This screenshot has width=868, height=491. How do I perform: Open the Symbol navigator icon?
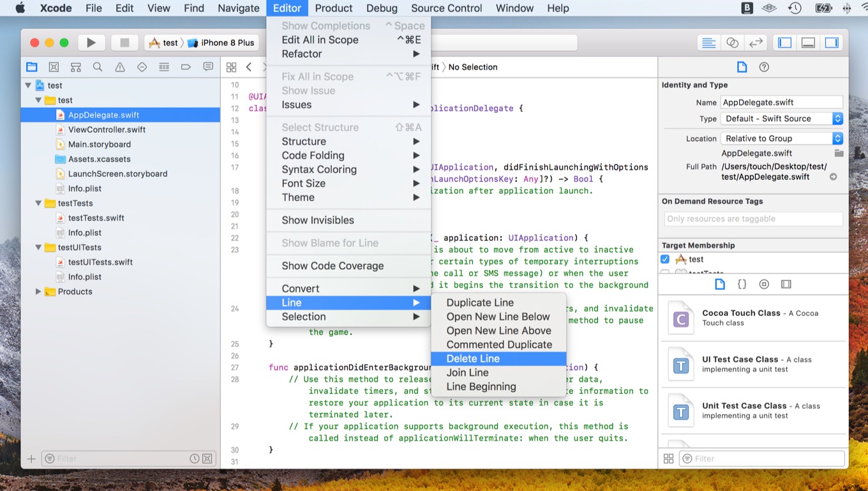pyautogui.click(x=76, y=66)
